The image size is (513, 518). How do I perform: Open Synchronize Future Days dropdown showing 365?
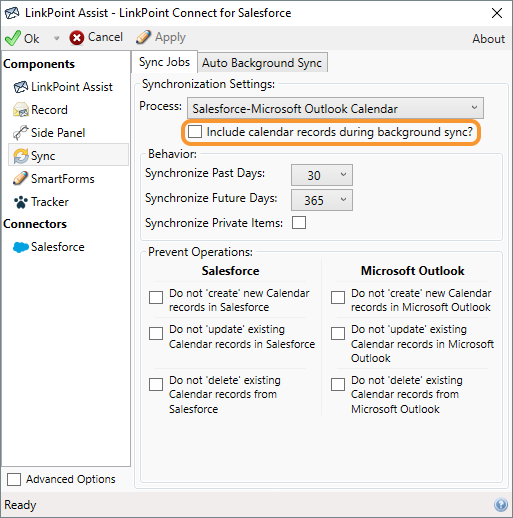[x=322, y=200]
